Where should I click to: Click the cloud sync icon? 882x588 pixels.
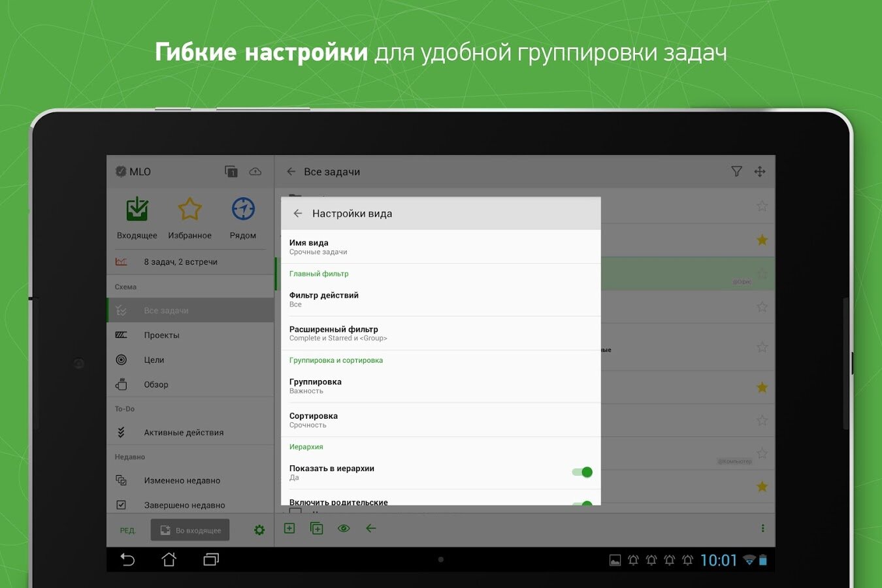[255, 172]
